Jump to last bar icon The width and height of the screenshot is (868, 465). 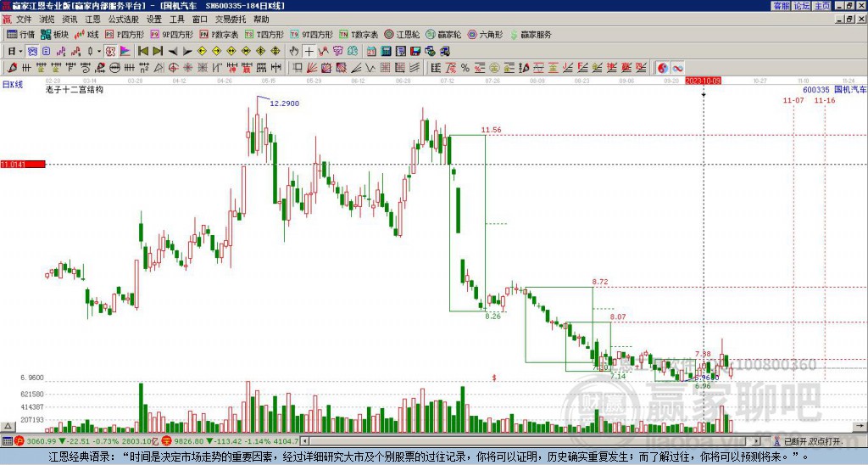point(158,51)
